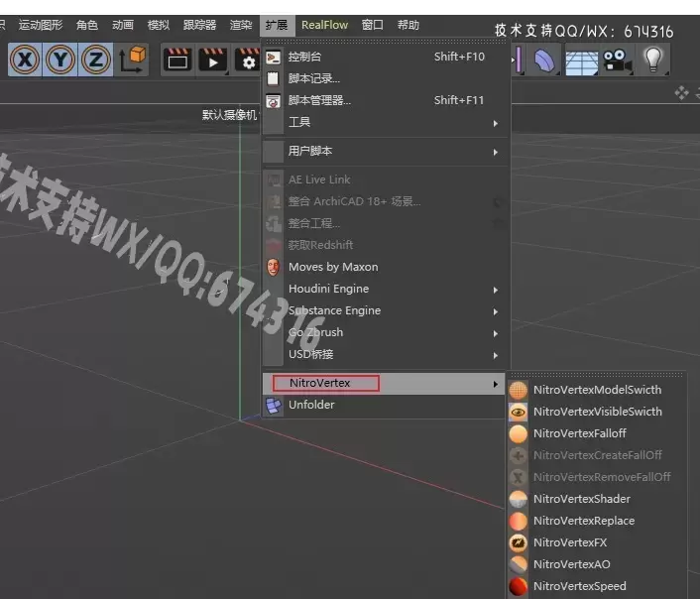
Task: Click the 脚本记录 notepad icon
Action: pyautogui.click(x=273, y=78)
